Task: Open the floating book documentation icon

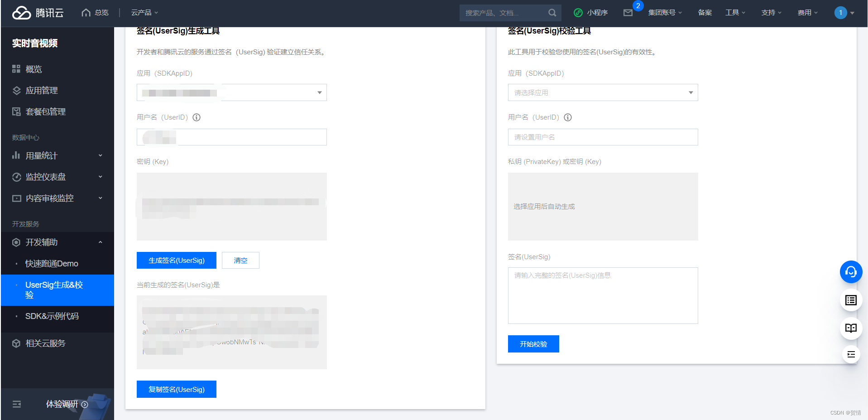Action: pos(851,328)
